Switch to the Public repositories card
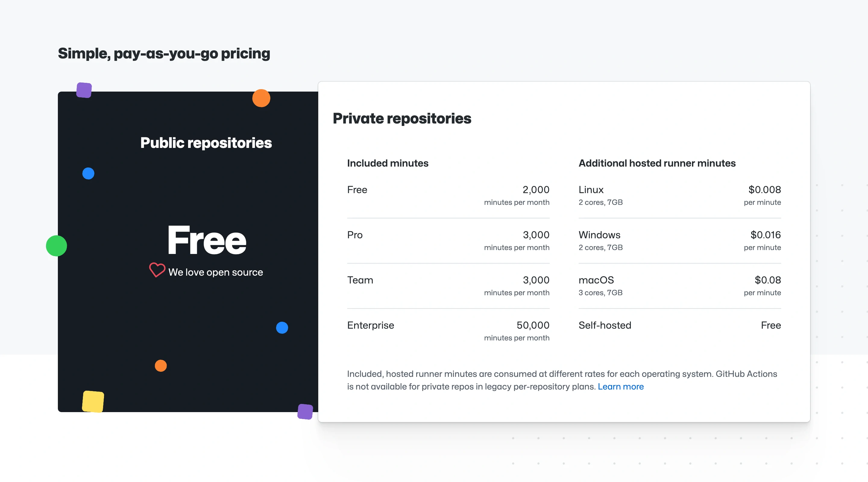This screenshot has width=868, height=482. click(x=206, y=142)
